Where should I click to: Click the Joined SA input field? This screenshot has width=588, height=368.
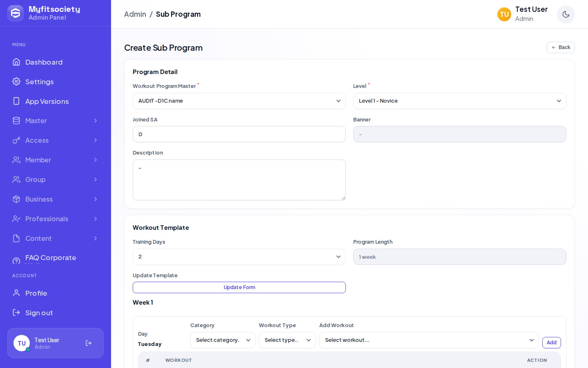239,134
